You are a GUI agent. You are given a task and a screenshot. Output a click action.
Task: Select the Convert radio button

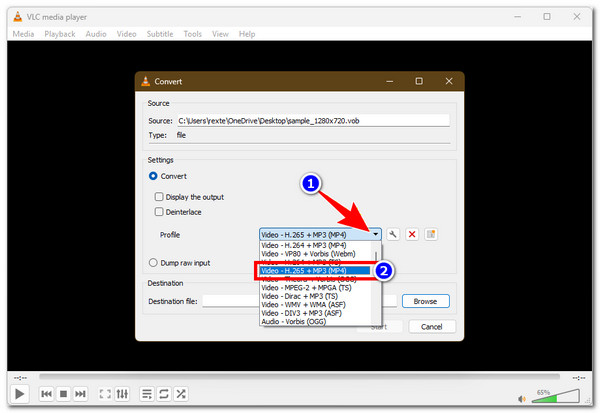pyautogui.click(x=153, y=176)
